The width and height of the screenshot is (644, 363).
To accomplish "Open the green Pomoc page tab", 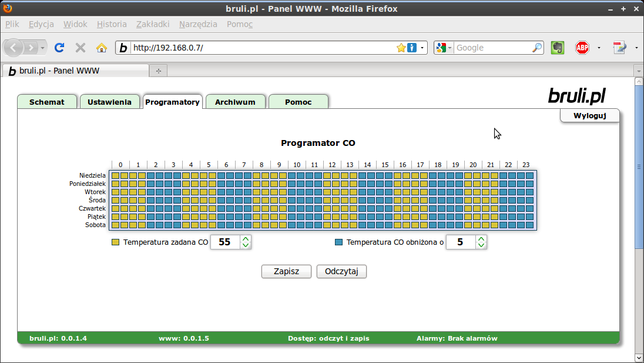I will (x=298, y=102).
